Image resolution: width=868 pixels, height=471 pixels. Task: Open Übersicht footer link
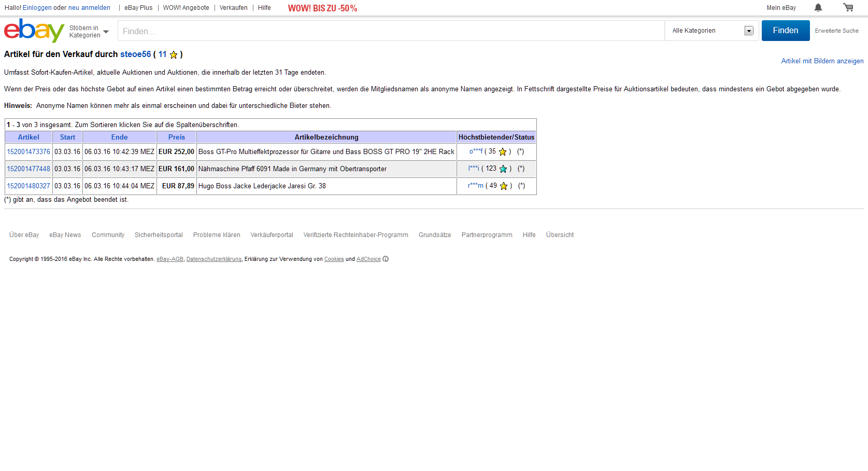(560, 235)
